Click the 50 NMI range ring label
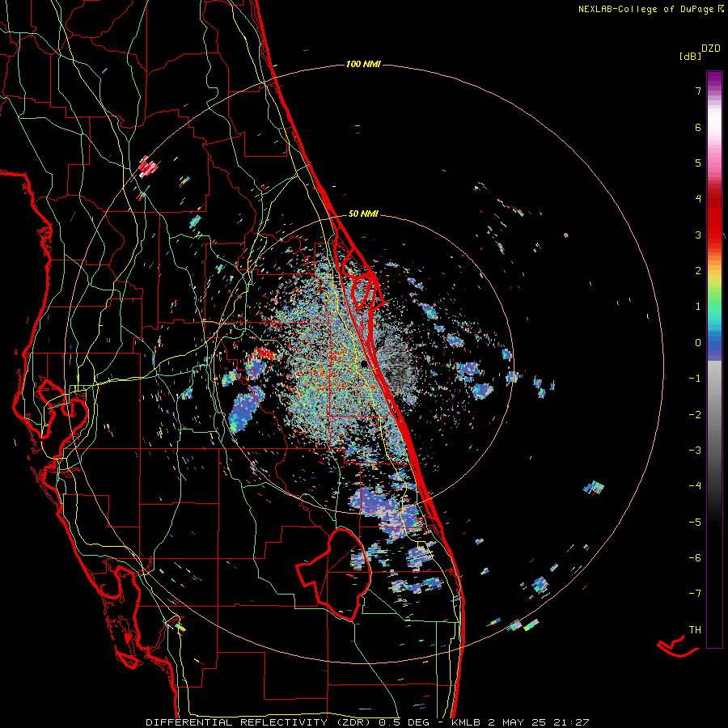This screenshot has height=728, width=728. pyautogui.click(x=363, y=214)
